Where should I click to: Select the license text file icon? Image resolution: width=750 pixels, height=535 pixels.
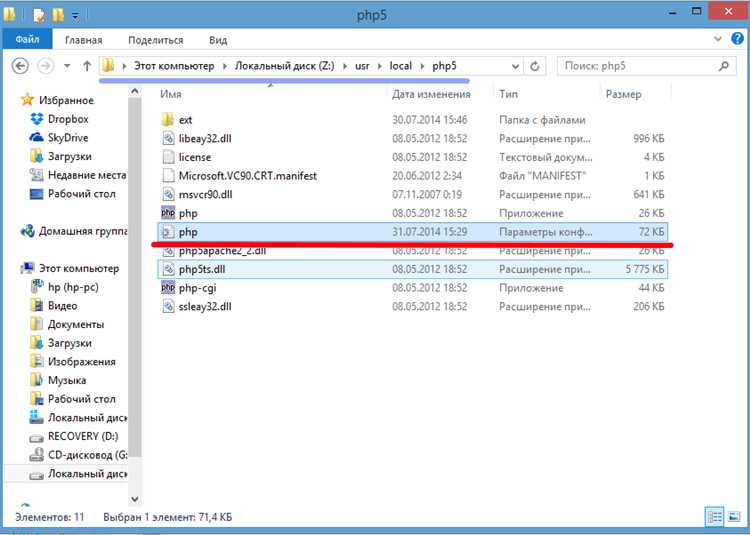click(x=168, y=157)
